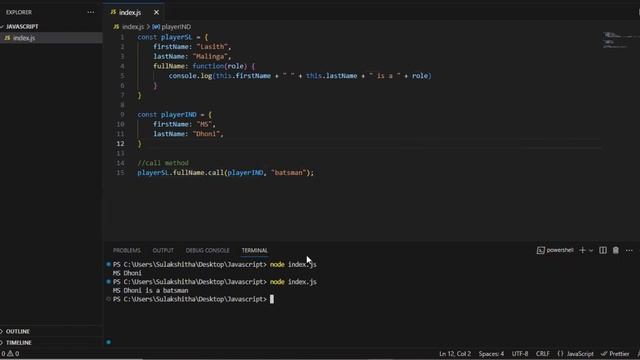Click const playerSL declaration line
The image size is (640, 360).
pos(173,37)
